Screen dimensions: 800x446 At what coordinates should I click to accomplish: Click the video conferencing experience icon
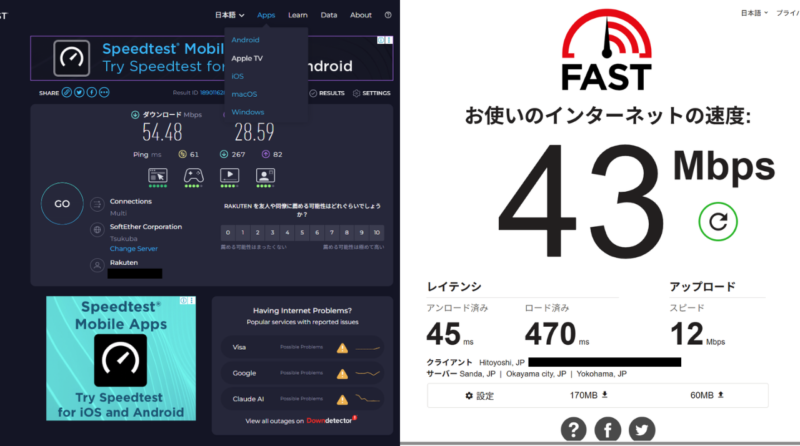pyautogui.click(x=265, y=177)
